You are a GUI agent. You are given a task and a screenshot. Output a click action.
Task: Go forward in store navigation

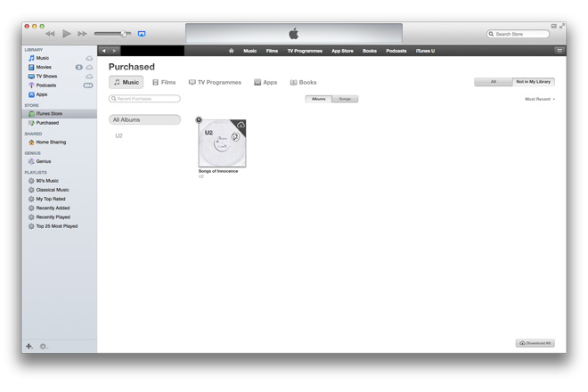click(x=115, y=51)
